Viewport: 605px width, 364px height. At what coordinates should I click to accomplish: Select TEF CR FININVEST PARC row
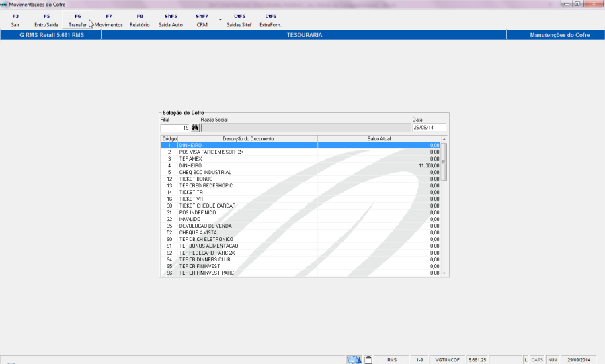coord(300,273)
